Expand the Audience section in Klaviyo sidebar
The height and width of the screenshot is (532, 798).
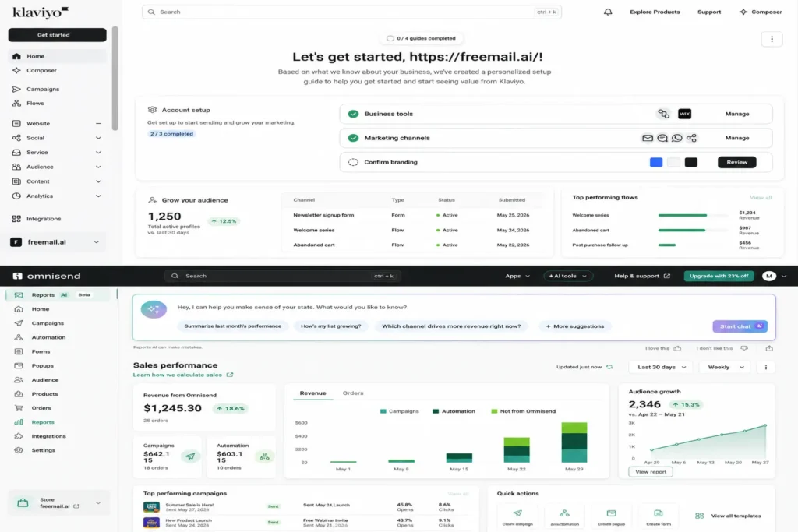click(x=98, y=167)
